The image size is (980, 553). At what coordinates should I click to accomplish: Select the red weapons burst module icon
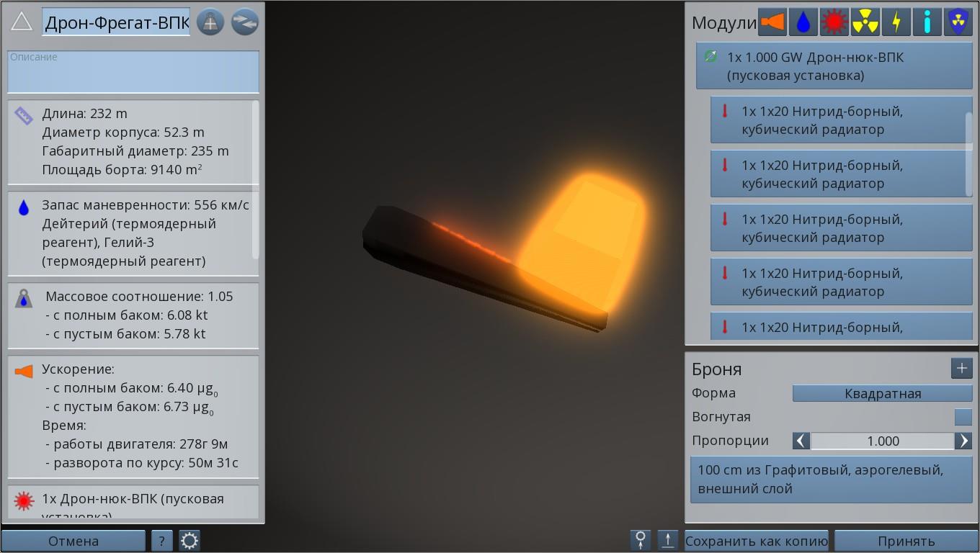pyautogui.click(x=834, y=22)
